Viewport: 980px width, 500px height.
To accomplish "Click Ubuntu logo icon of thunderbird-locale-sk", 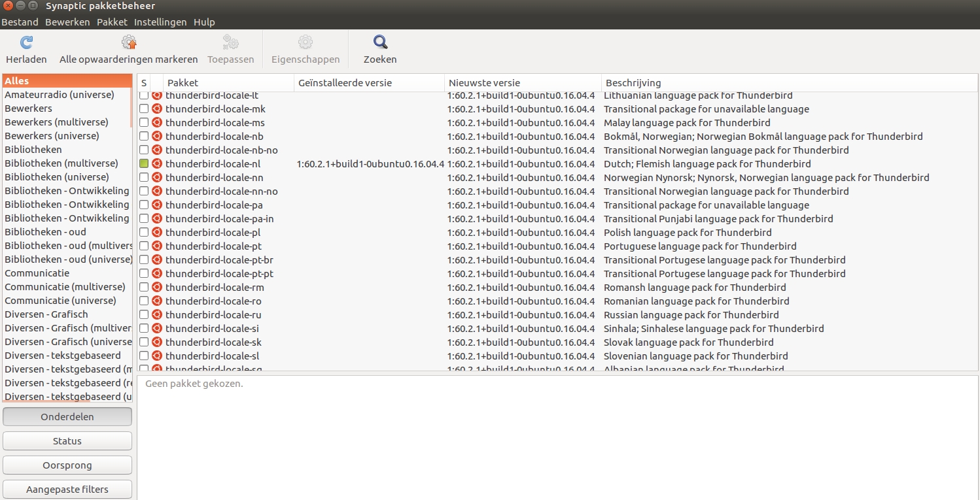I will (x=157, y=342).
